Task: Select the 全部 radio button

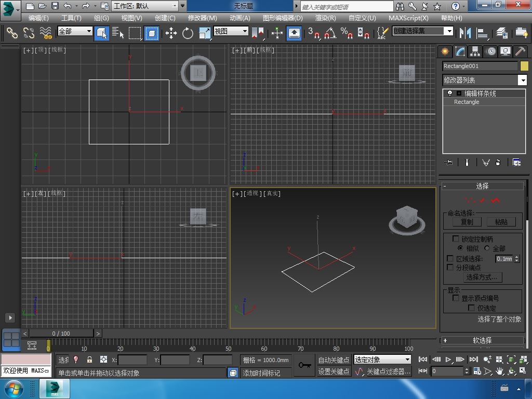Action: click(487, 248)
